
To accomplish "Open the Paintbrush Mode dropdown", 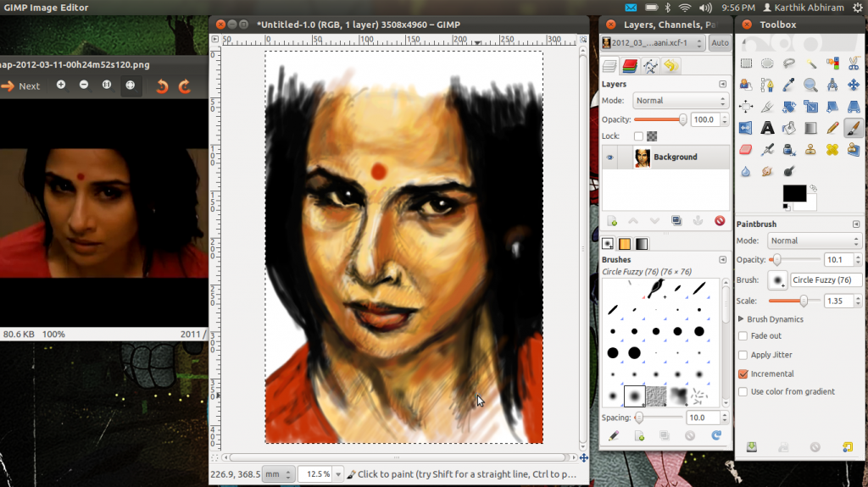I will tap(815, 241).
